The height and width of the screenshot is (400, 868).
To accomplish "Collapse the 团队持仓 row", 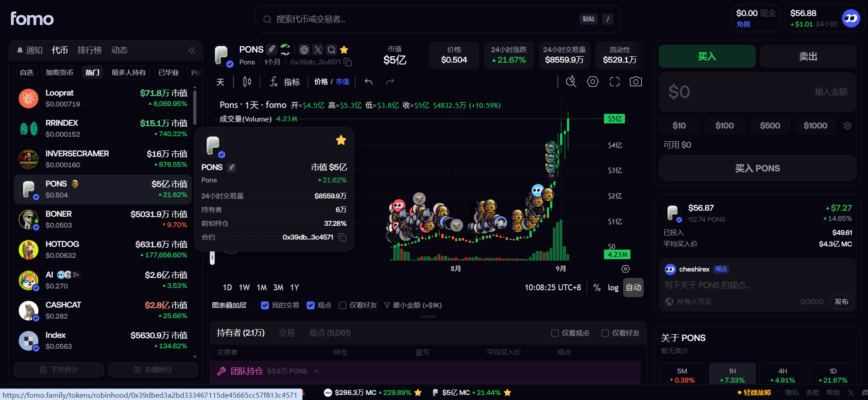I will (x=317, y=371).
